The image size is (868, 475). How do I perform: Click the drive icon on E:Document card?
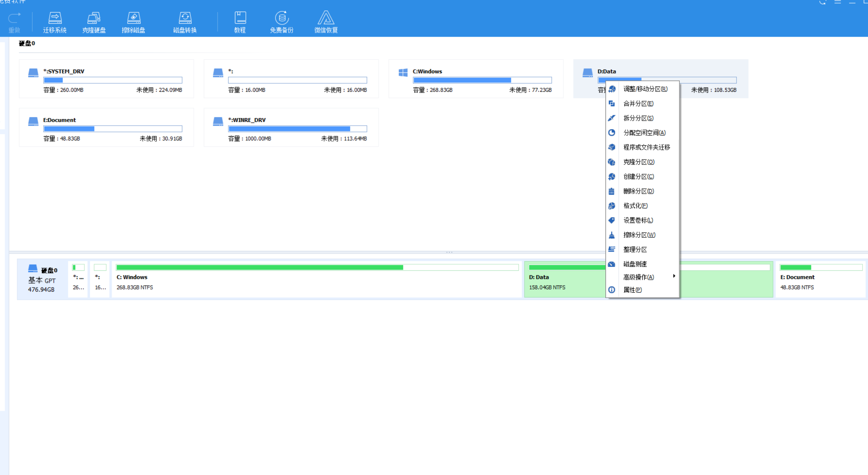coord(33,121)
